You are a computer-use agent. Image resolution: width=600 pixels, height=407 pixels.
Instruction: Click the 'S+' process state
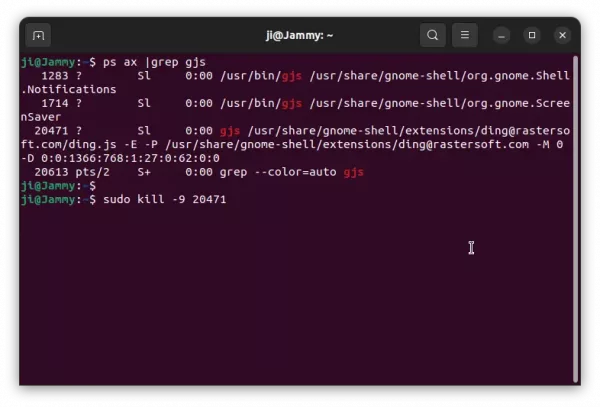pos(144,172)
